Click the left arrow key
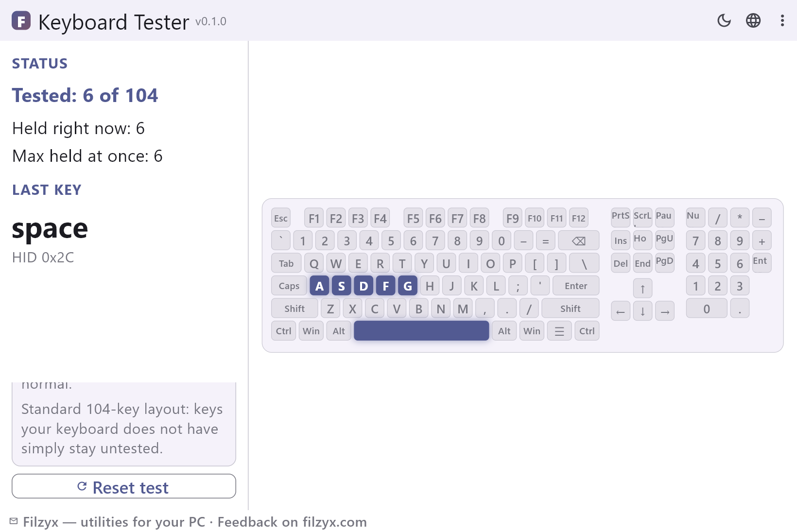 [x=621, y=311]
